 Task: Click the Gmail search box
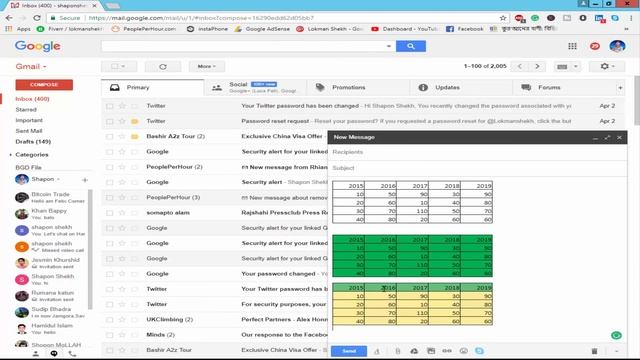tap(244, 46)
